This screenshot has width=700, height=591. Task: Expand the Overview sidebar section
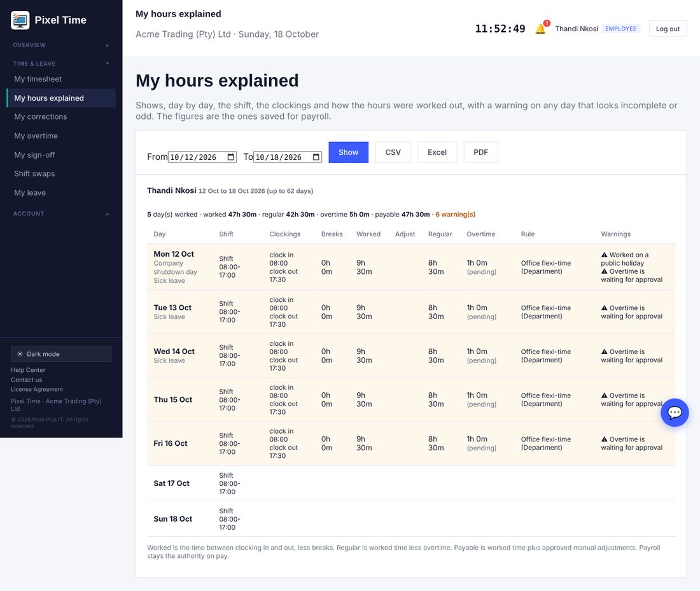61,45
